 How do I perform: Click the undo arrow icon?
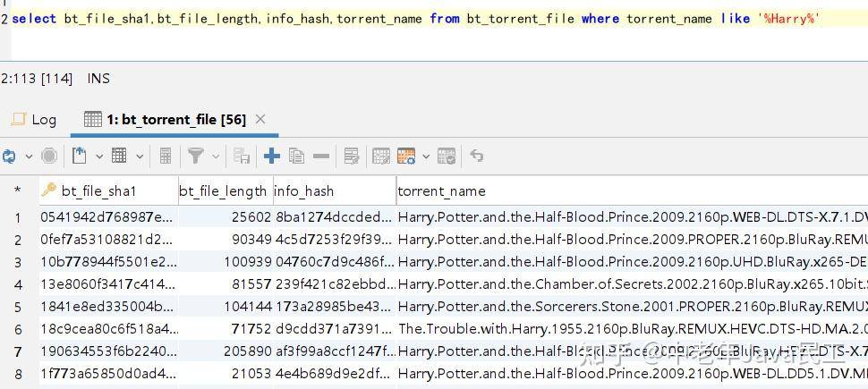tap(477, 156)
